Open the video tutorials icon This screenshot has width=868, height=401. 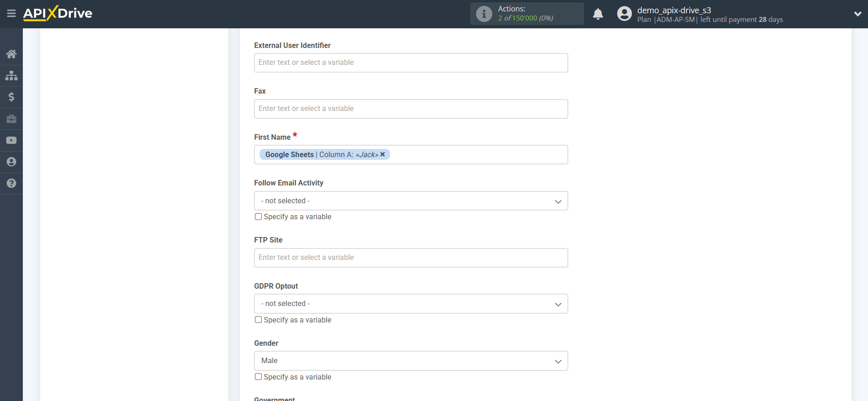tap(11, 140)
